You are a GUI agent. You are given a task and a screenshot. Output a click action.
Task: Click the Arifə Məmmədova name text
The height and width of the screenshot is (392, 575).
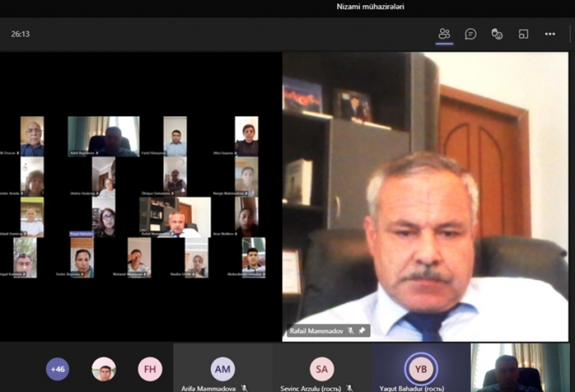[208, 388]
